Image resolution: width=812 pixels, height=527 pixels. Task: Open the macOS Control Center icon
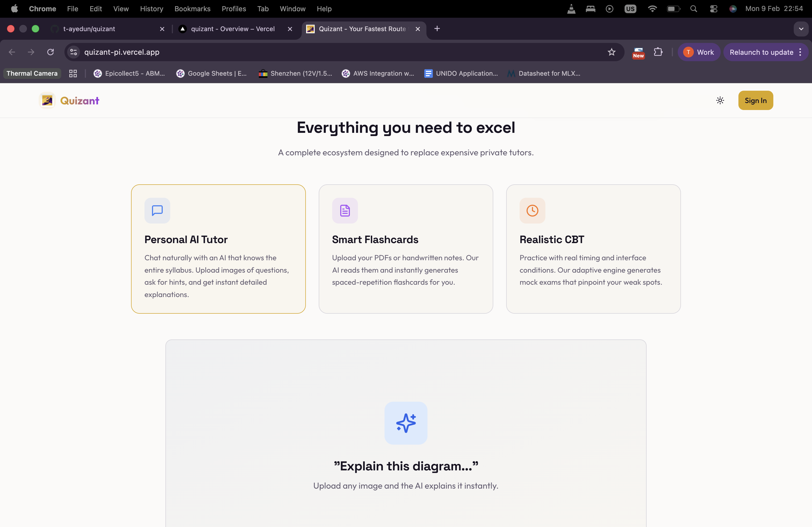click(713, 9)
